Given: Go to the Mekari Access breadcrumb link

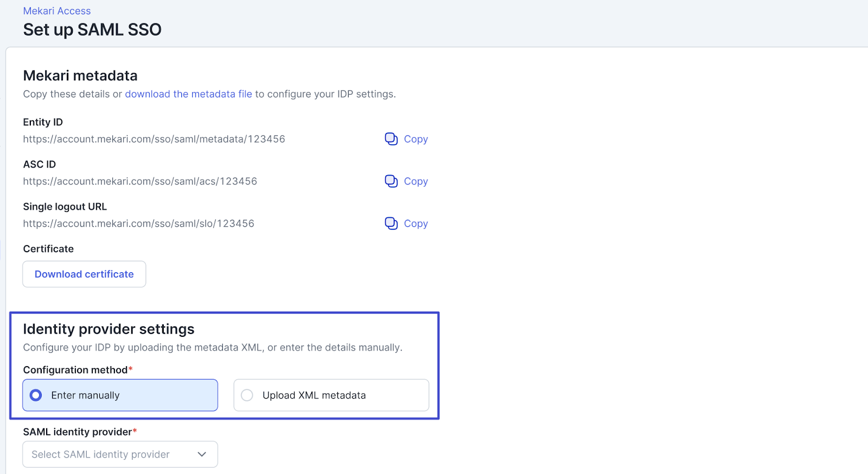Looking at the screenshot, I should (x=57, y=11).
